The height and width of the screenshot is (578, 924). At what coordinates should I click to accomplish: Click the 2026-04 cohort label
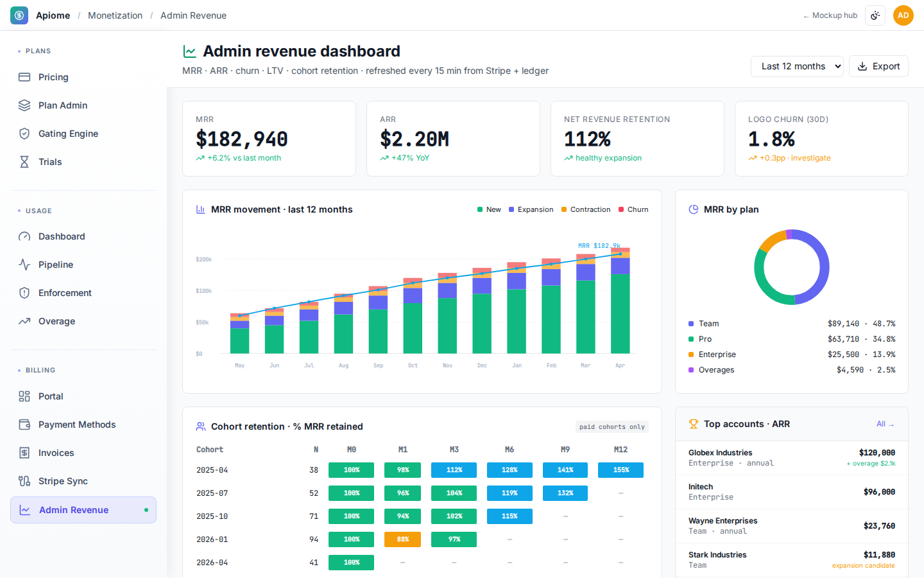[x=212, y=563]
